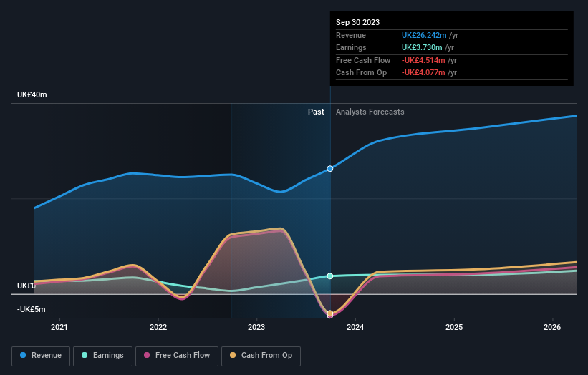This screenshot has height=375, width=588.
Task: Click the -UK£4.077m cash from op value
Action: 423,73
